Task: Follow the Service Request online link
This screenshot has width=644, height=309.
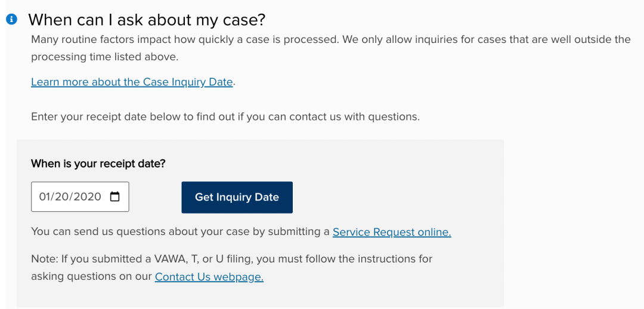Action: pyautogui.click(x=391, y=231)
